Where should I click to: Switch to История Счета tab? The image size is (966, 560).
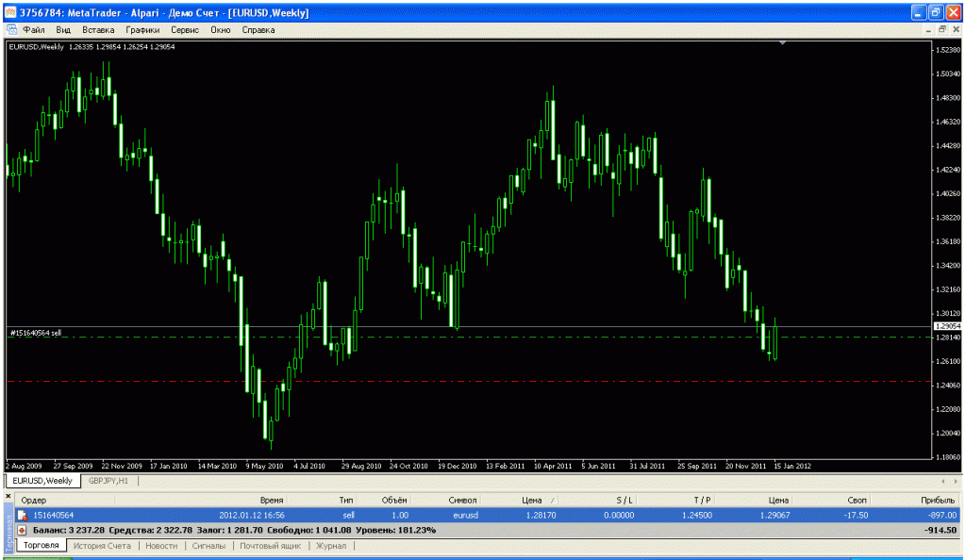click(x=102, y=546)
